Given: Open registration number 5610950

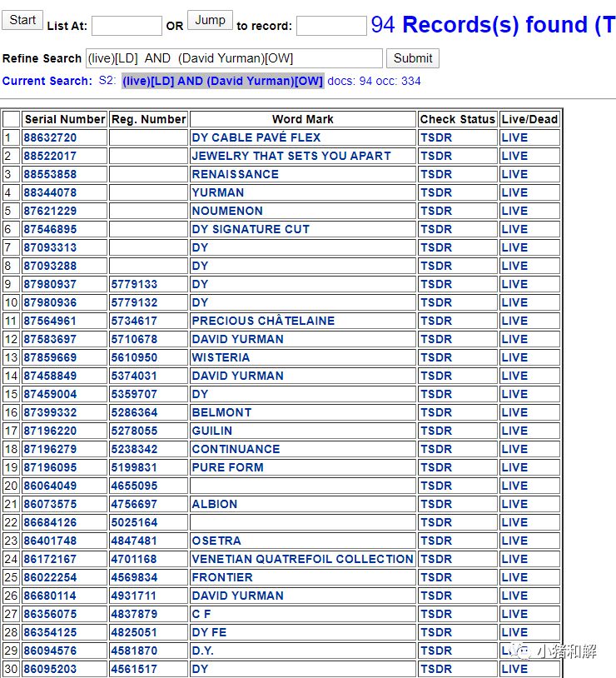Looking at the screenshot, I should [x=135, y=357].
